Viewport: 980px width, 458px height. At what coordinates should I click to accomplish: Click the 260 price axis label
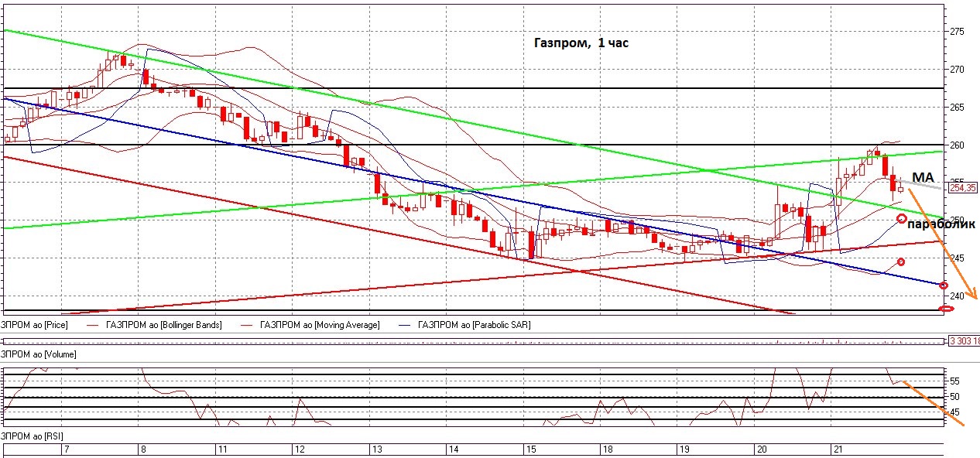click(x=957, y=145)
